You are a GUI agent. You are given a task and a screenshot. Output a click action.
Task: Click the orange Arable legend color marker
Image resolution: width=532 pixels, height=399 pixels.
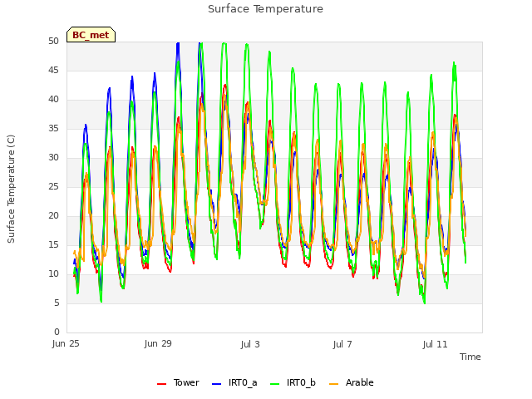pos(334,384)
